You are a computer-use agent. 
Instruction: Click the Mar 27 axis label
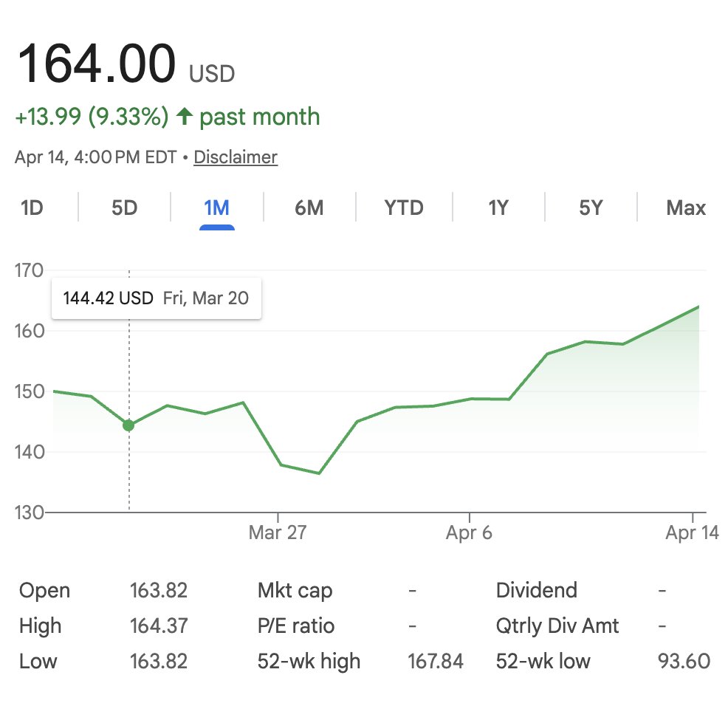pos(278,532)
